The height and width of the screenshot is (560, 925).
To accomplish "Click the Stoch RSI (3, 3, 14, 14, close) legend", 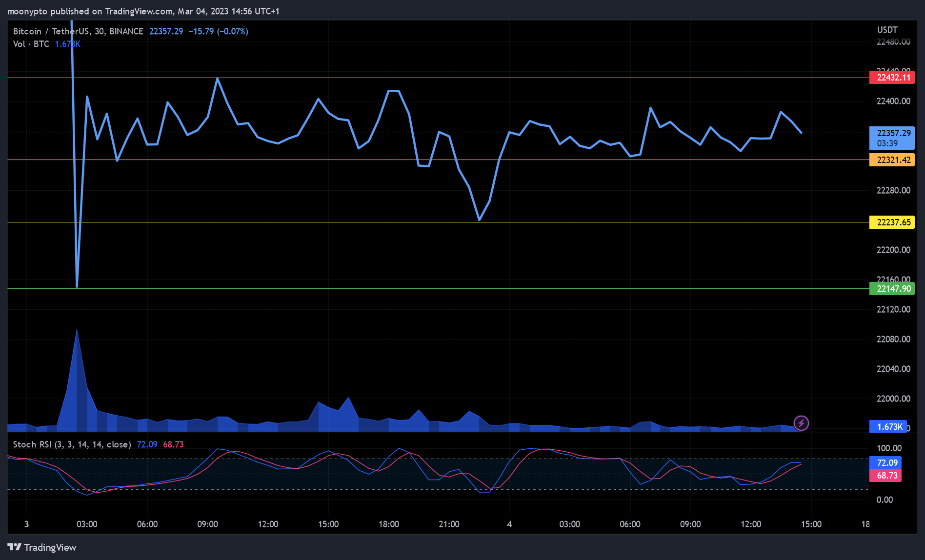I will pos(72,444).
